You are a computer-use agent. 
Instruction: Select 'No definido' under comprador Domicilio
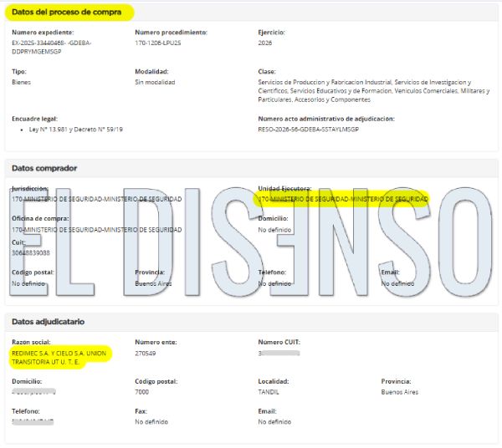[274, 230]
